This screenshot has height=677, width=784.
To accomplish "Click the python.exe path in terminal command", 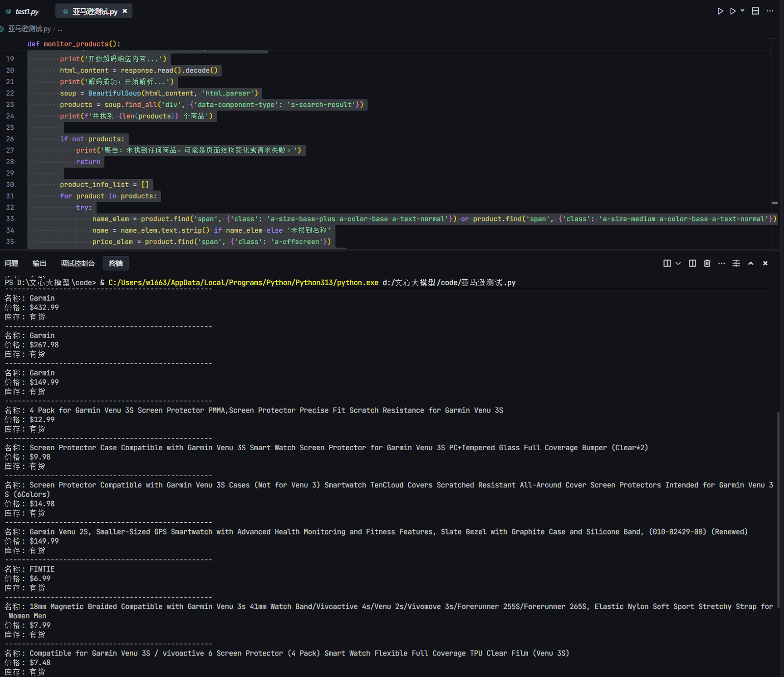I will point(244,283).
